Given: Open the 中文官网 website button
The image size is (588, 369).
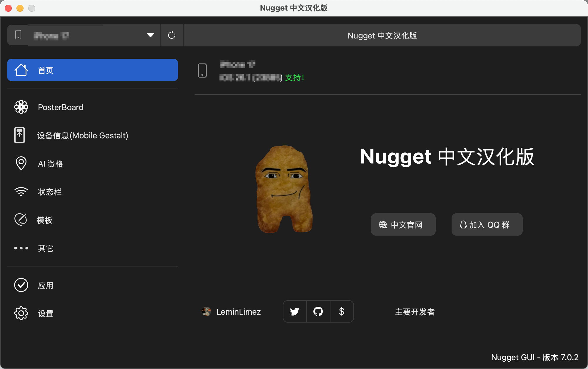Looking at the screenshot, I should [403, 224].
